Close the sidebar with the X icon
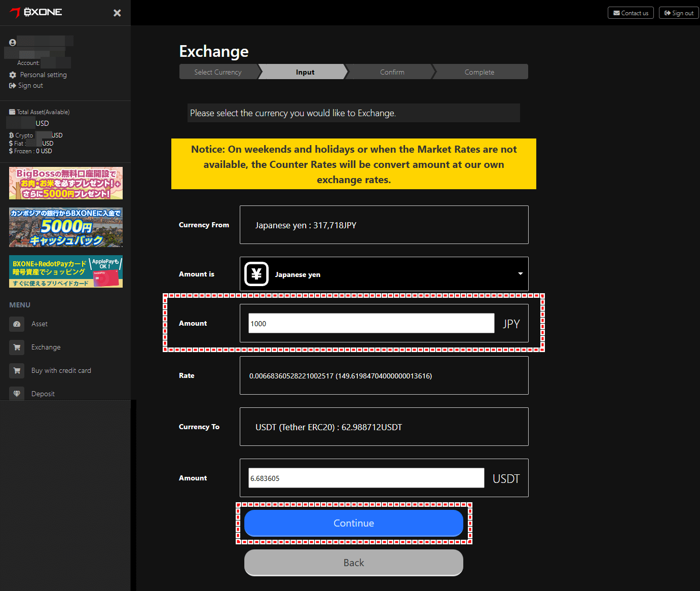The width and height of the screenshot is (700, 591). 117,13
